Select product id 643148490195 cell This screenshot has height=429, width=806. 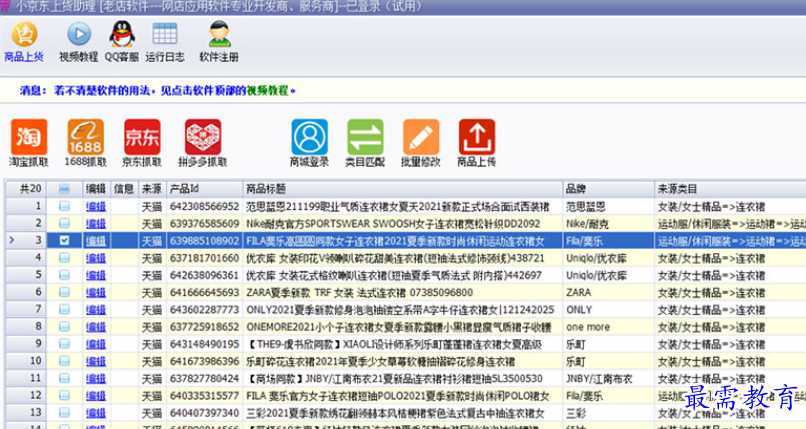click(205, 344)
